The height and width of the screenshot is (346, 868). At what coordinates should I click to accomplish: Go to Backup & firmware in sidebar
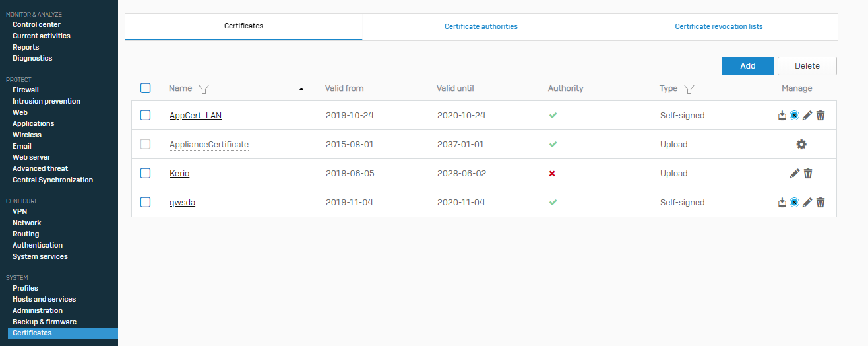tap(44, 322)
